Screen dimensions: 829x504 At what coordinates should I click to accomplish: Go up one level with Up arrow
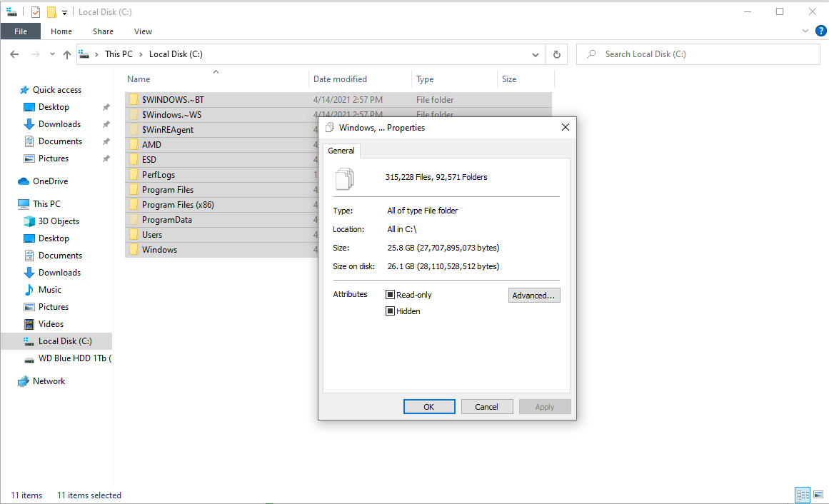point(66,54)
